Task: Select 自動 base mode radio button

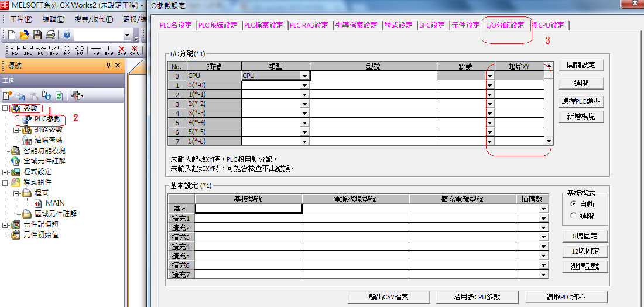Action: [574, 204]
